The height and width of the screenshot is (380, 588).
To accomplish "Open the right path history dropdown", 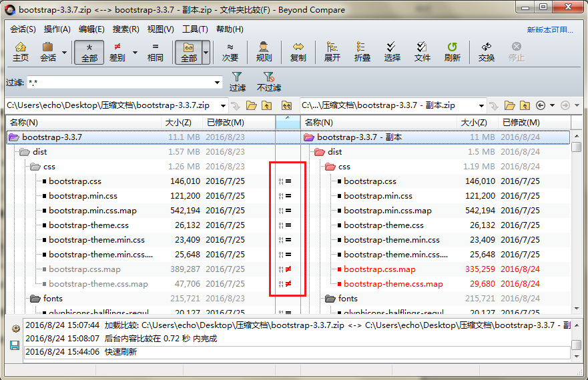I will click(481, 106).
